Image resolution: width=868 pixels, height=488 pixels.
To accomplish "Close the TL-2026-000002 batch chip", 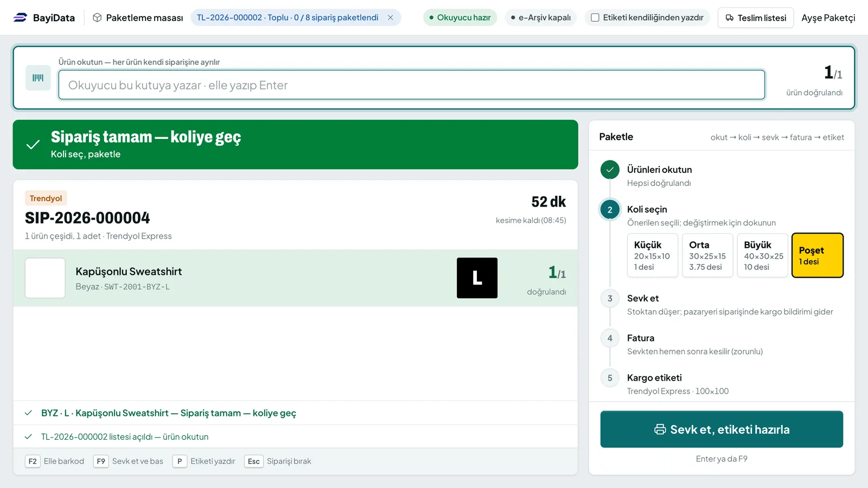I will pos(390,17).
